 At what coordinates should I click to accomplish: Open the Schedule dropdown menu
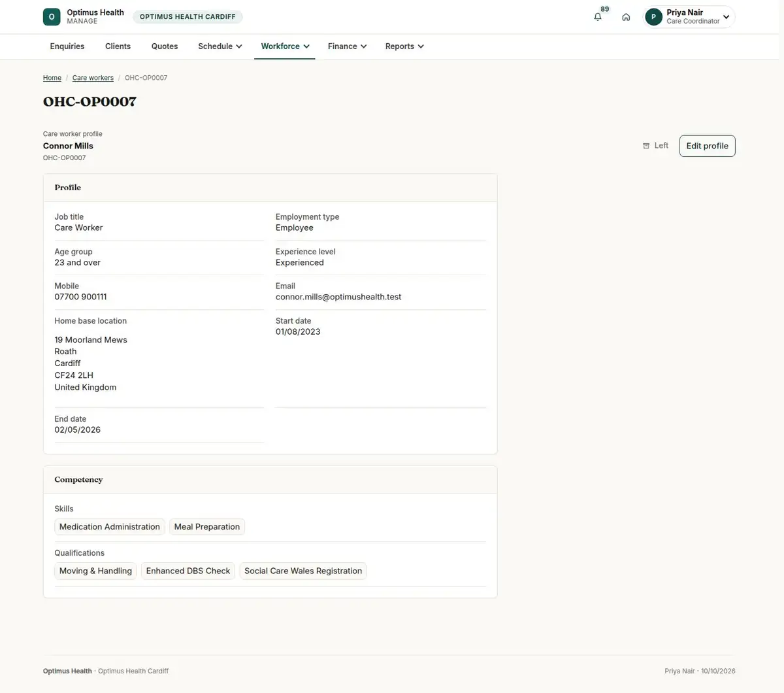[220, 46]
